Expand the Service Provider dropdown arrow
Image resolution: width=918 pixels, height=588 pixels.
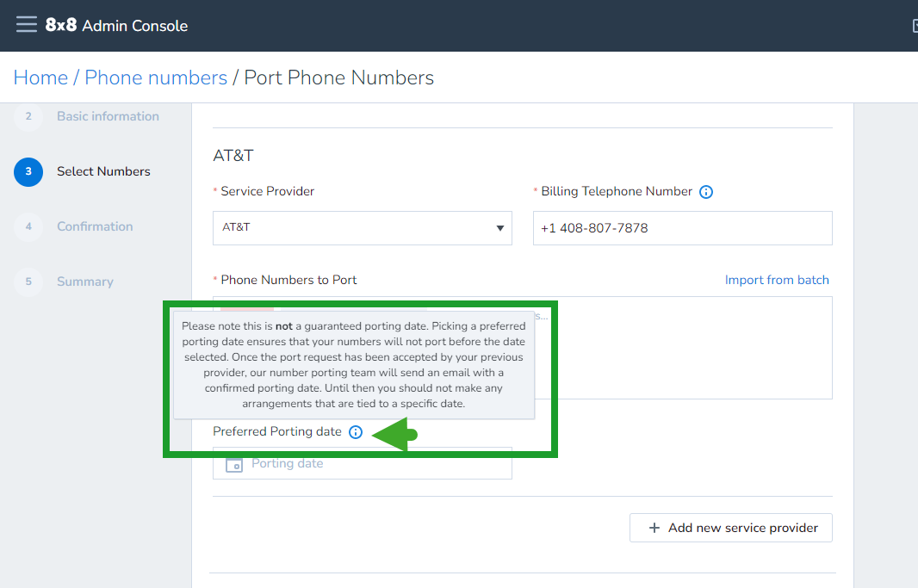tap(500, 228)
